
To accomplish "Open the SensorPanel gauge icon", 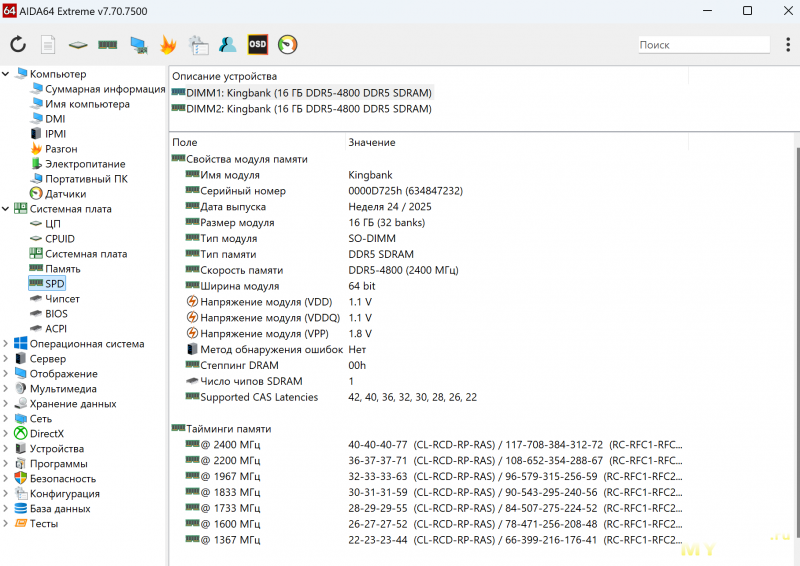I will pos(288,44).
